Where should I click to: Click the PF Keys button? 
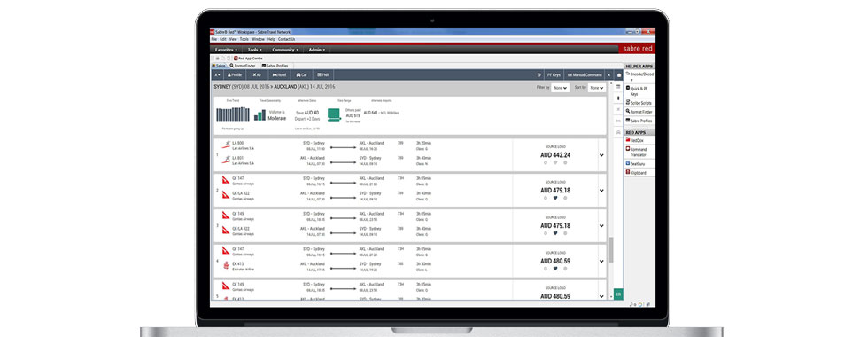(553, 74)
